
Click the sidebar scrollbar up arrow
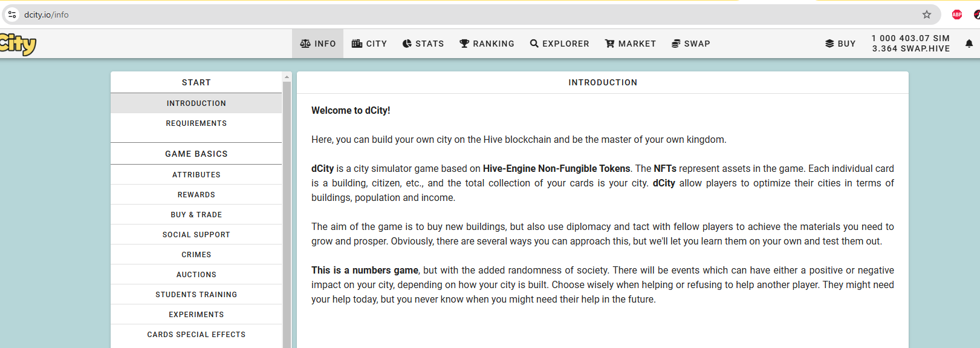287,77
